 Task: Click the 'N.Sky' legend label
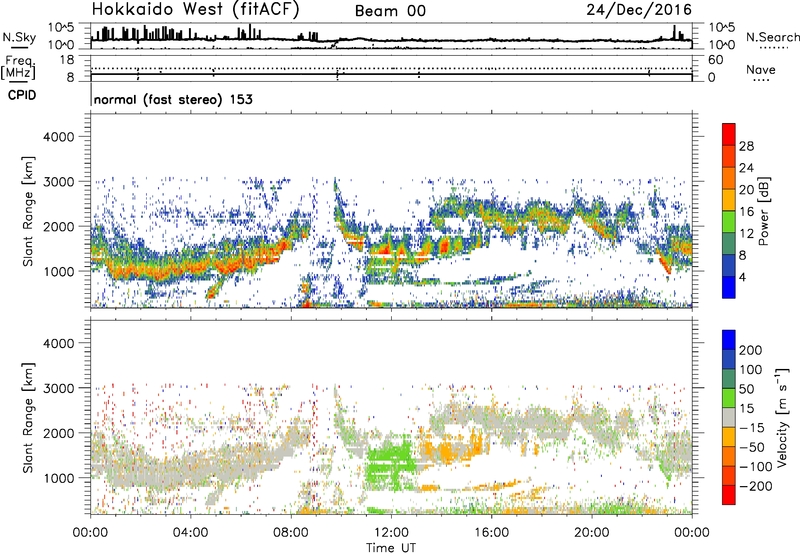[x=19, y=37]
